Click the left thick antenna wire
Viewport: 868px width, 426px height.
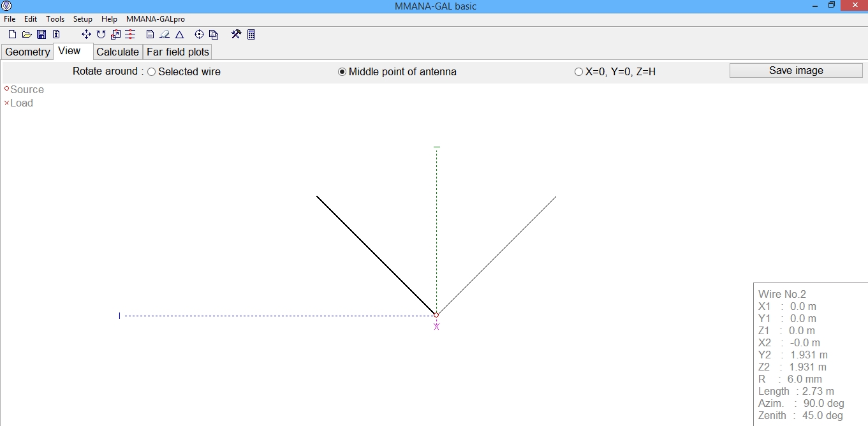[376, 255]
